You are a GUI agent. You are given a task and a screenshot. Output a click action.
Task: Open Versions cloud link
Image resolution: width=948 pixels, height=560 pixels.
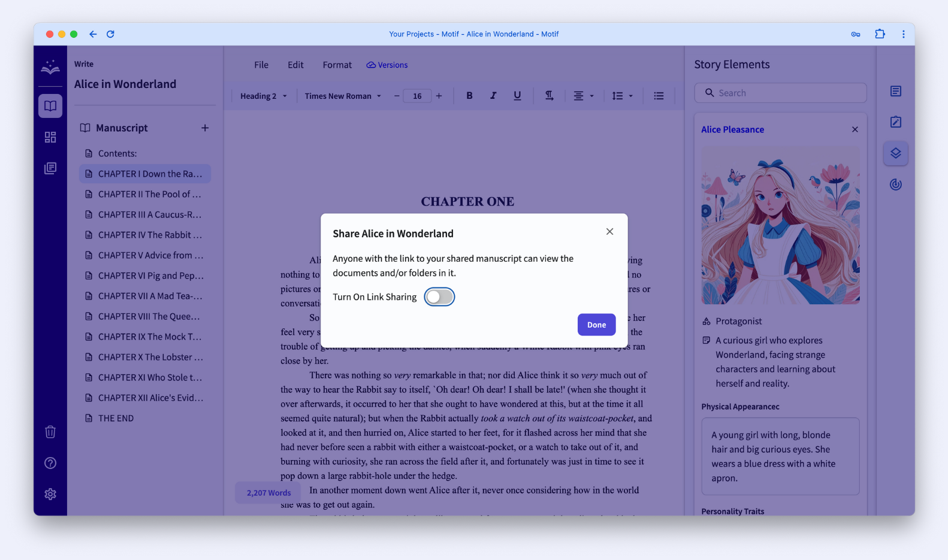(x=387, y=65)
